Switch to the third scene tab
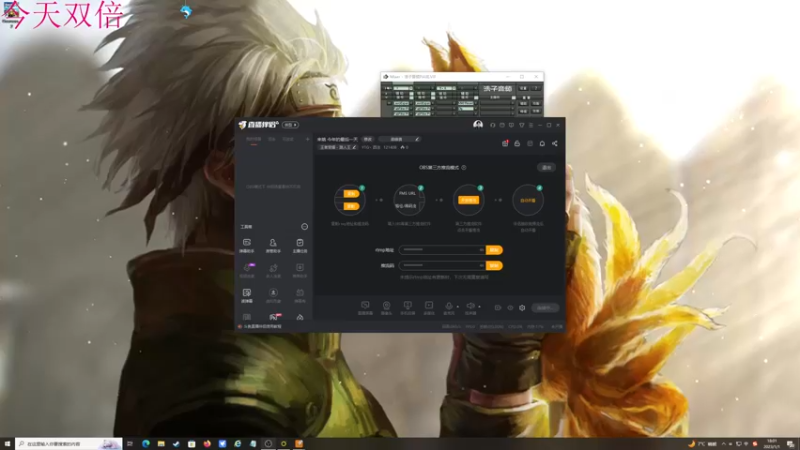Viewport: 800px width, 450px height. (288, 139)
